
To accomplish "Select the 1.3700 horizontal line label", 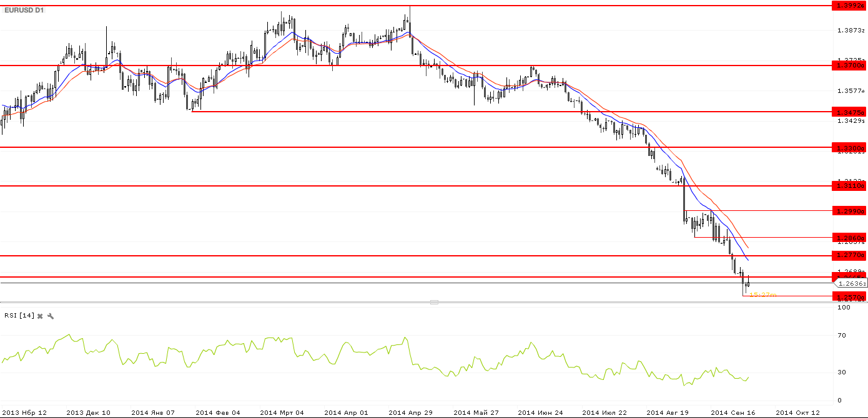I will pyautogui.click(x=850, y=65).
